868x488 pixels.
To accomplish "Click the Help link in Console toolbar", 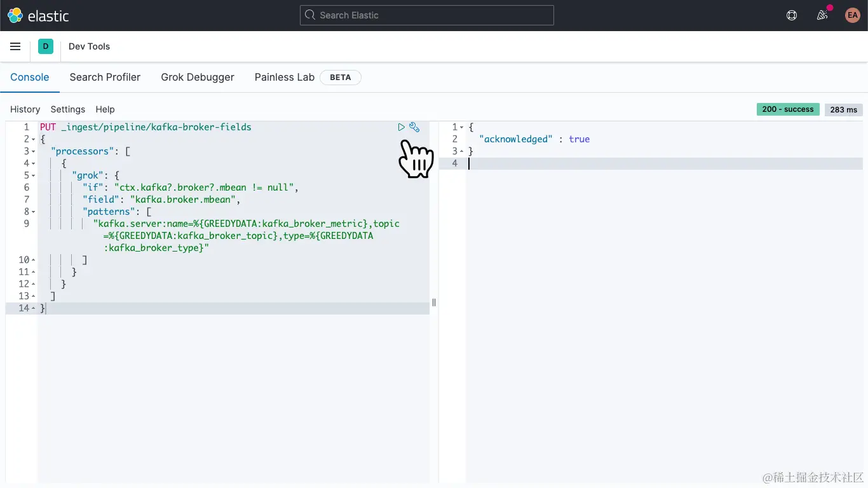I will [105, 109].
